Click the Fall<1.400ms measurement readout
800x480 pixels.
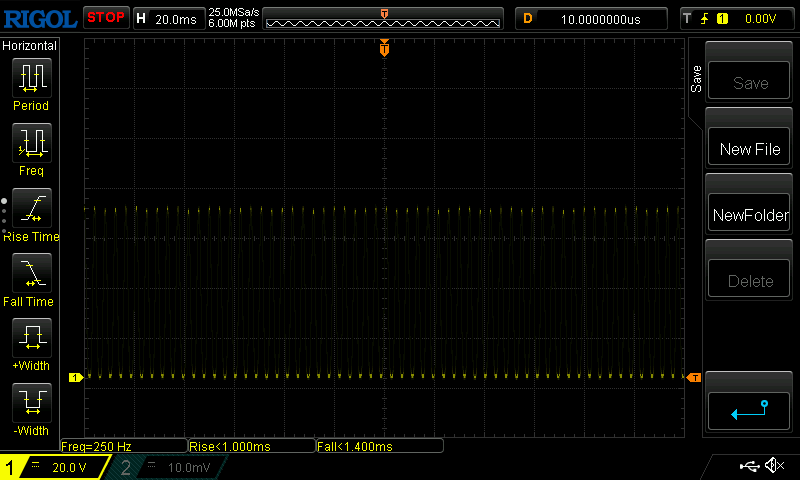pos(380,446)
